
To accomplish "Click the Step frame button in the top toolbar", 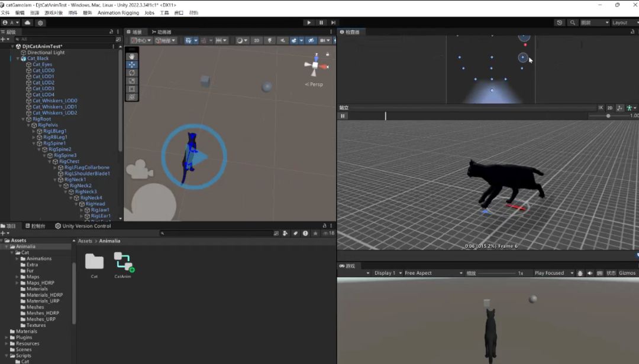I will [x=334, y=22].
